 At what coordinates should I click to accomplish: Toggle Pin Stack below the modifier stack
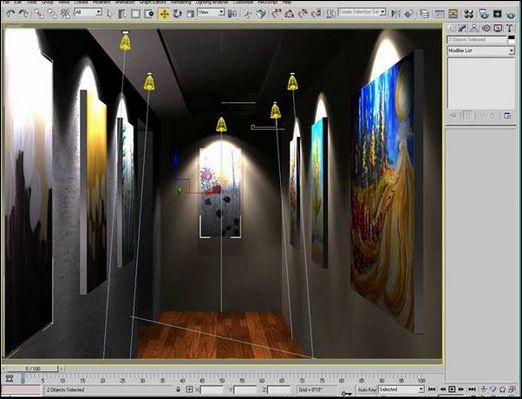click(x=453, y=116)
